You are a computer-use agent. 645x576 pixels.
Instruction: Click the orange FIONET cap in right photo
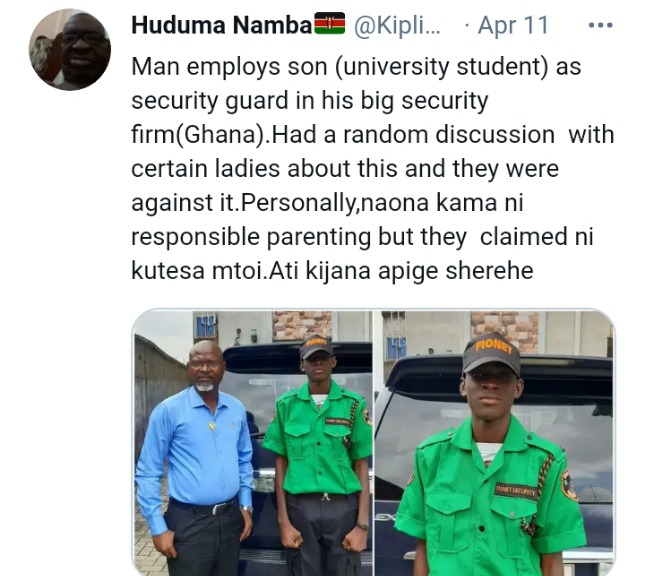pyautogui.click(x=492, y=353)
